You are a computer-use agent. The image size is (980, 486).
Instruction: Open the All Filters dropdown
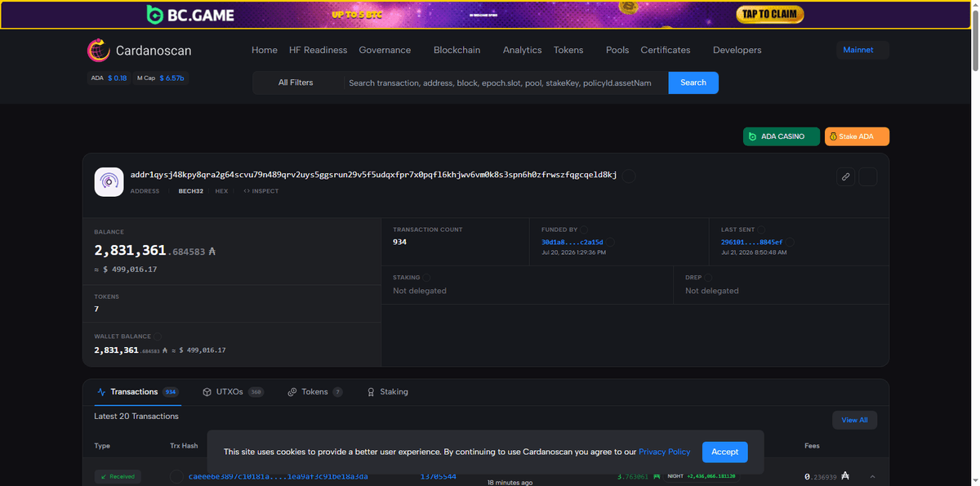point(296,82)
